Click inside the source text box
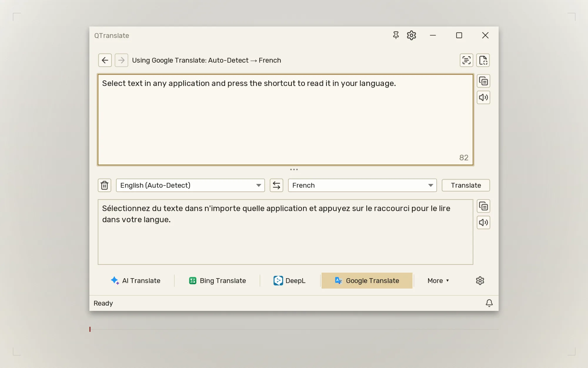Viewport: 588px width, 368px height. click(285, 120)
